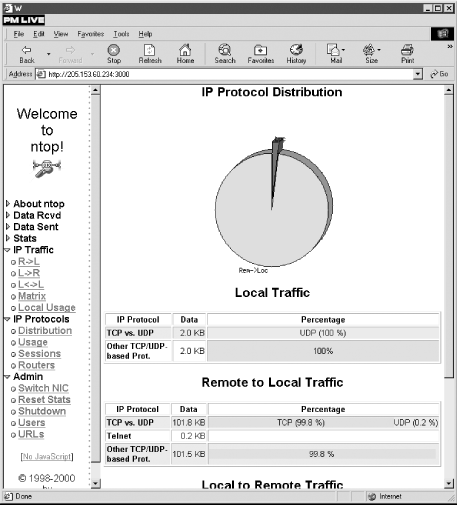Open the History toolbar icon

click(x=296, y=50)
